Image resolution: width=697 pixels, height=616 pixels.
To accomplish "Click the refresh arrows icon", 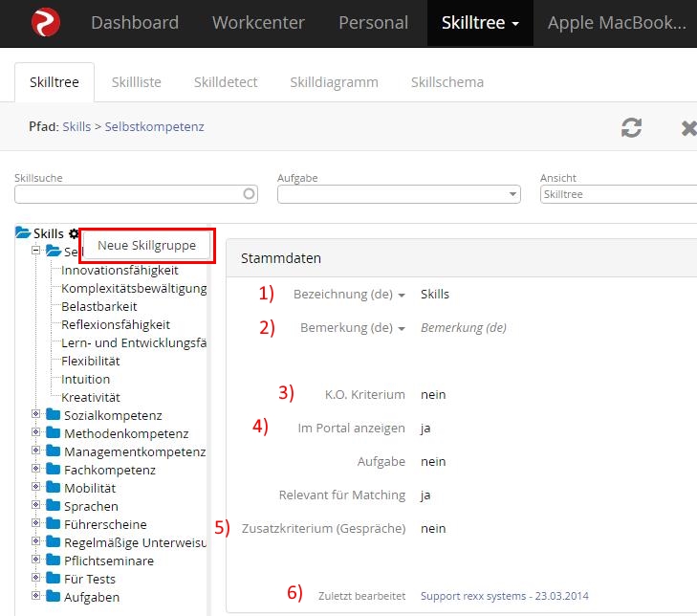I will 631,127.
